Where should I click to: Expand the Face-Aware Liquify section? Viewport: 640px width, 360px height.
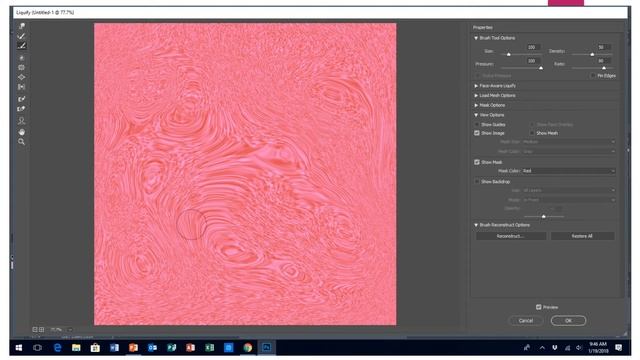click(x=476, y=86)
